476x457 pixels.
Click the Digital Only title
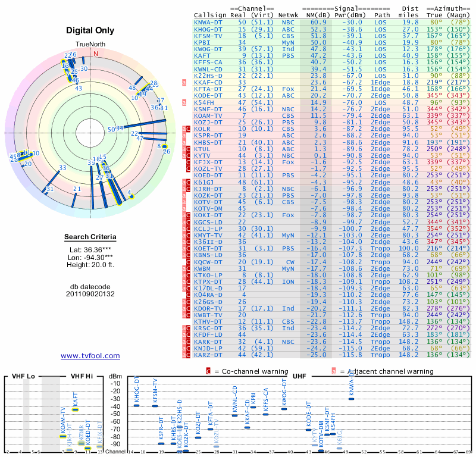click(90, 30)
